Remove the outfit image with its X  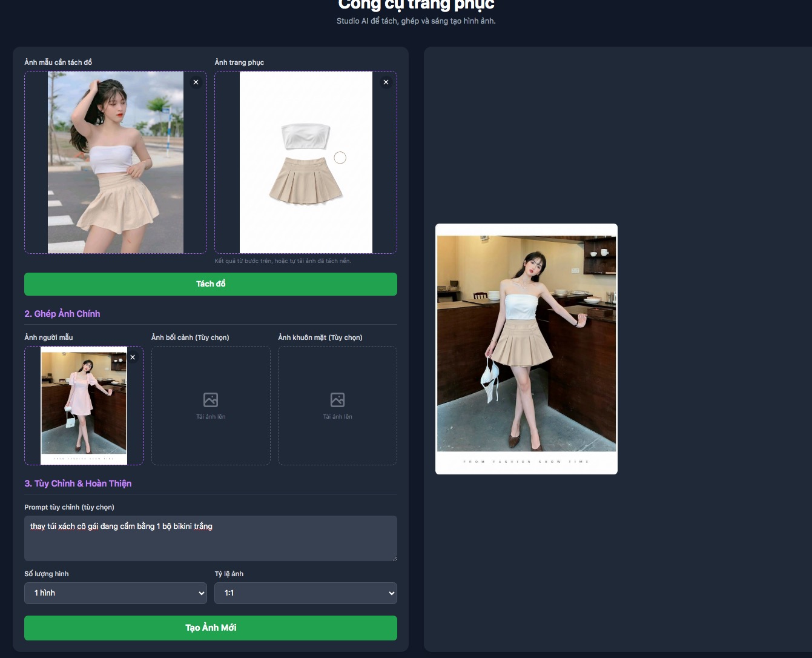[x=386, y=82]
